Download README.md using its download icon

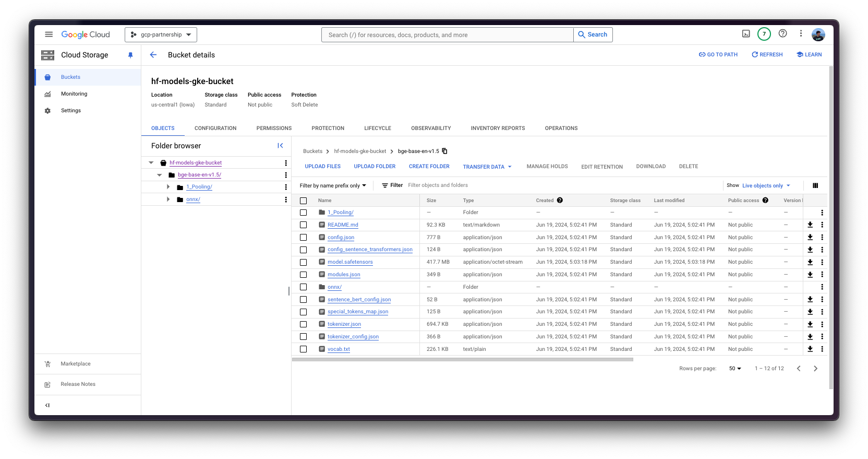(810, 225)
